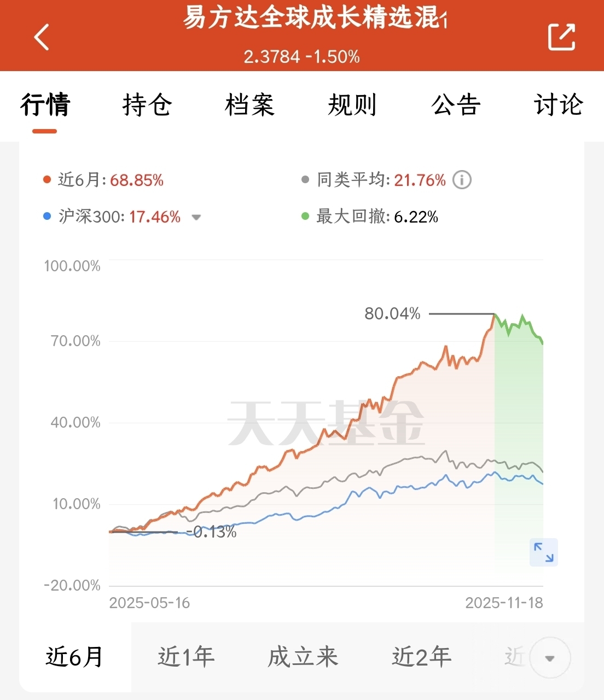Select the 行情 tab
The width and height of the screenshot is (604, 700).
click(x=45, y=104)
